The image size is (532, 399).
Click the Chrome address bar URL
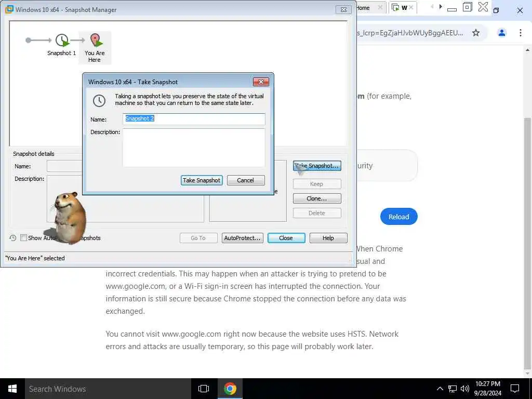(410, 33)
